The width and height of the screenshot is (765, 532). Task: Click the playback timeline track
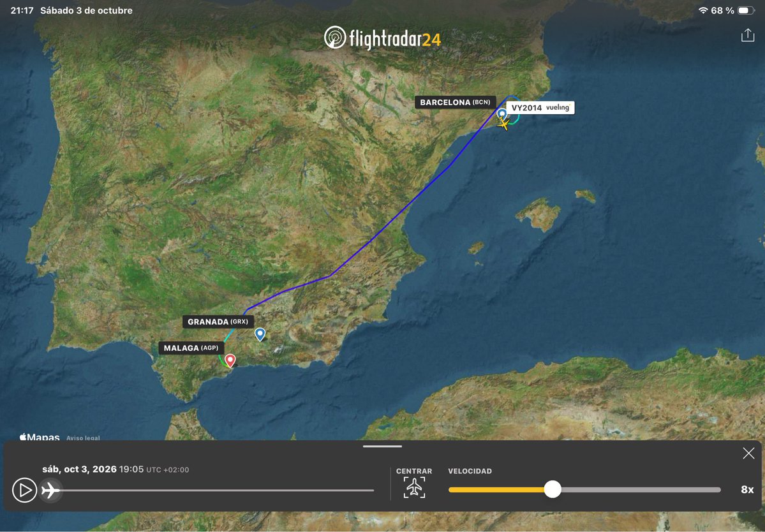212,491
